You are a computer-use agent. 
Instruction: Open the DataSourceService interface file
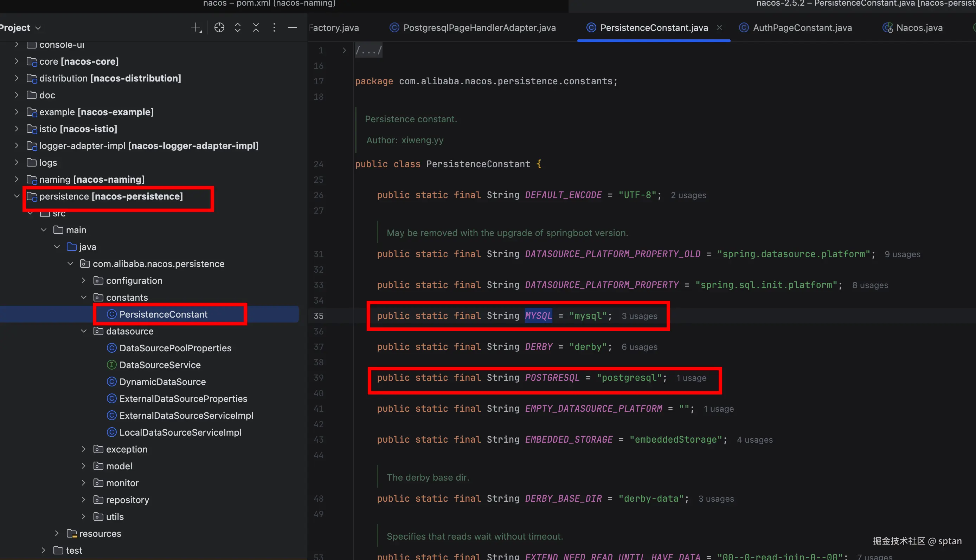160,365
